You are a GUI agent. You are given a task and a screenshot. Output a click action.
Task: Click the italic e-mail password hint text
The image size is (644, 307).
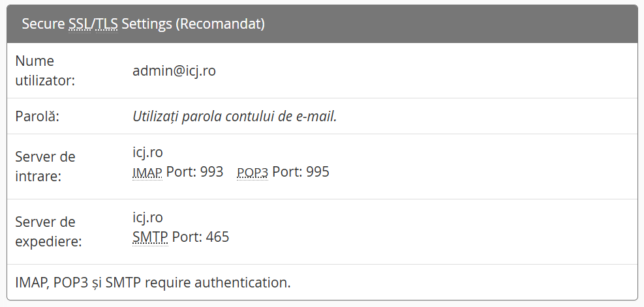pyautogui.click(x=234, y=117)
